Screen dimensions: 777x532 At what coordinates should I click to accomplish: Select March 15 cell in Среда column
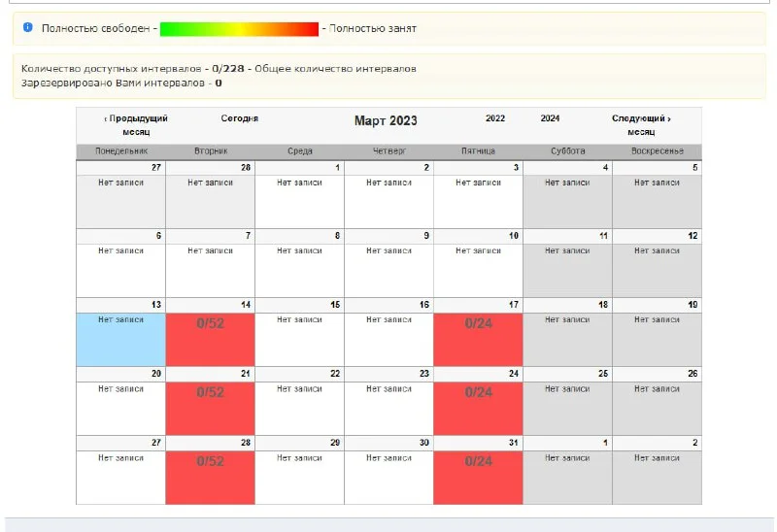pyautogui.click(x=299, y=339)
